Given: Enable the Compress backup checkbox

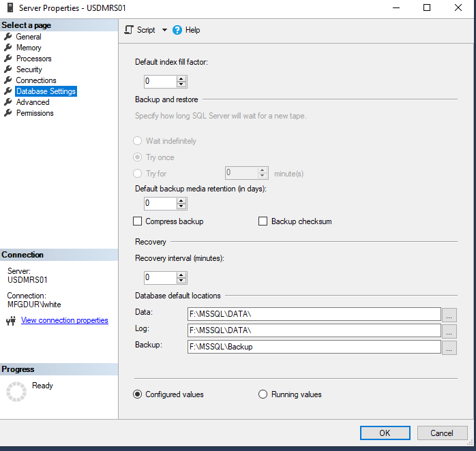Looking at the screenshot, I should pos(138,221).
